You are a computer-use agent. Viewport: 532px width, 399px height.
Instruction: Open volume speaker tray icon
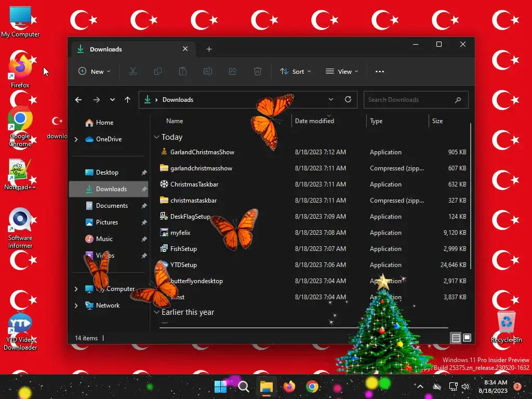point(465,387)
